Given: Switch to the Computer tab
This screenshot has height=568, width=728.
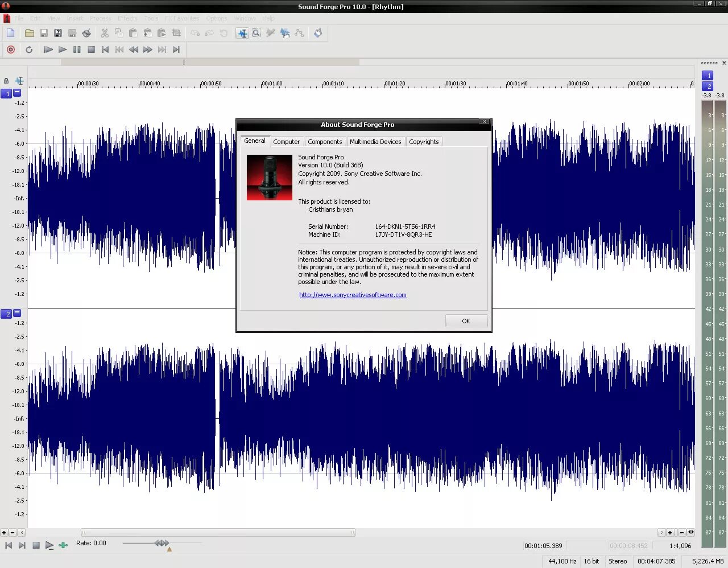Looking at the screenshot, I should pos(286,142).
